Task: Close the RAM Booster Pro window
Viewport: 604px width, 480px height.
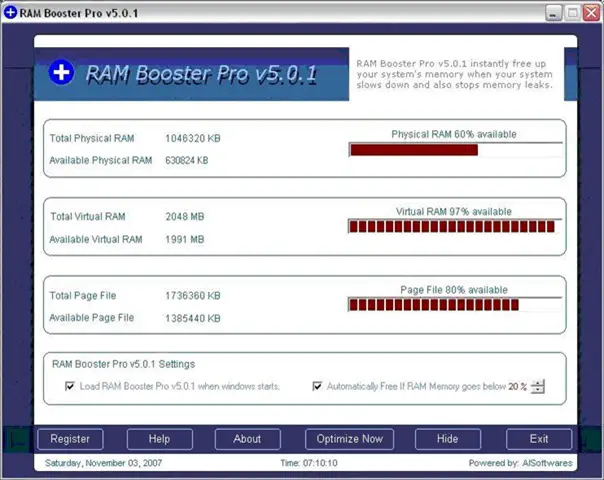Action: 591,13
